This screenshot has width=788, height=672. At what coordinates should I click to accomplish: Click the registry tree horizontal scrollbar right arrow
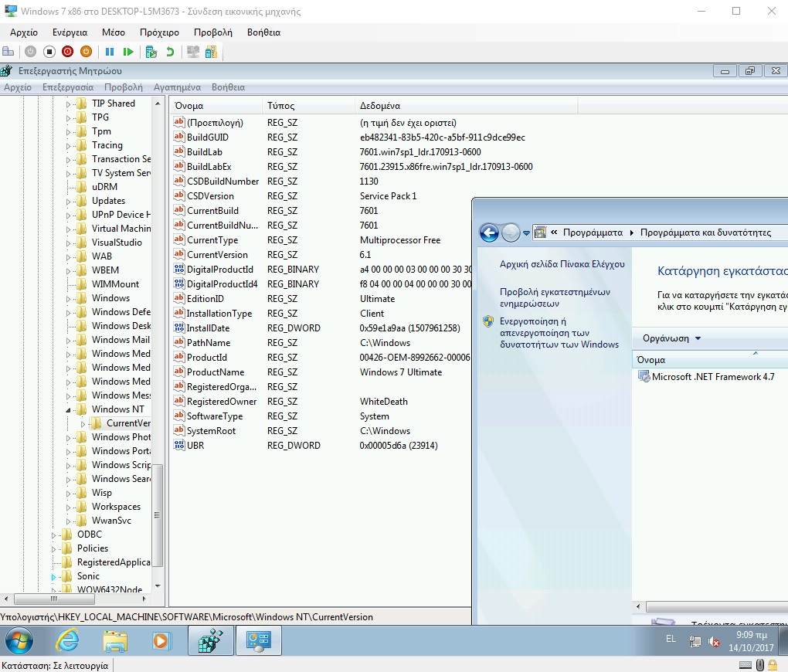pyautogui.click(x=144, y=599)
